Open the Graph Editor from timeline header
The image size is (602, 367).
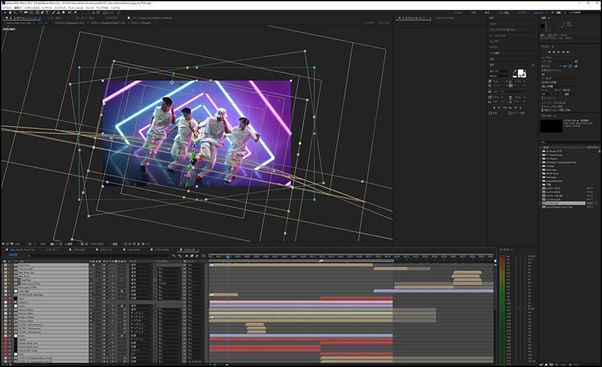click(204, 256)
